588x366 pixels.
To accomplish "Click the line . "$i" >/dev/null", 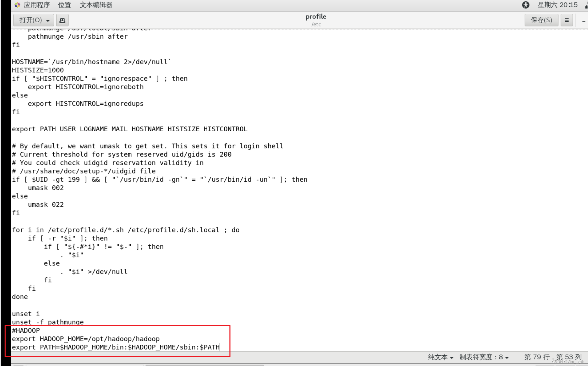I will [x=94, y=272].
